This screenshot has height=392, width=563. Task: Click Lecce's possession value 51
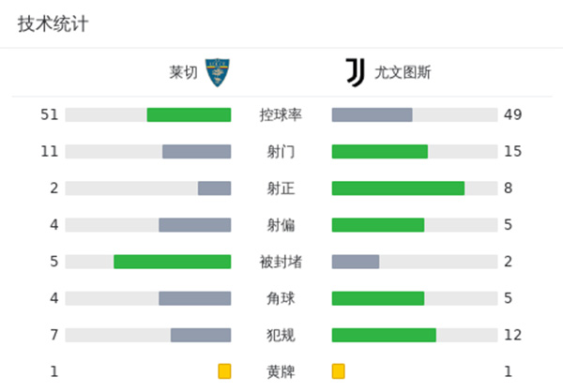(50, 115)
